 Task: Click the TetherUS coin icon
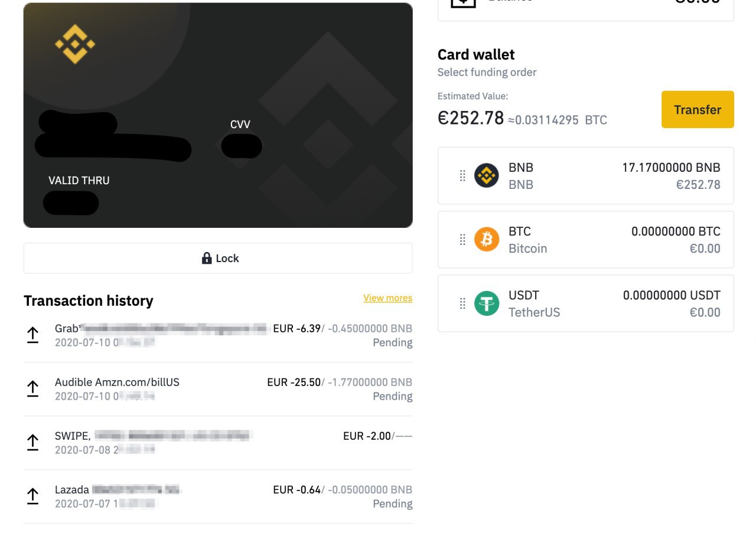pyautogui.click(x=487, y=303)
